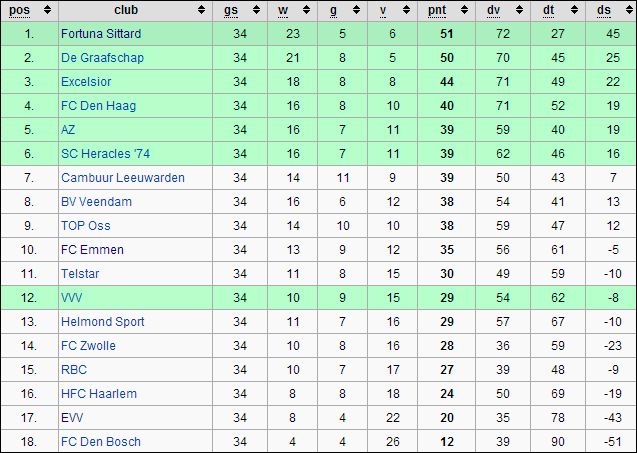Sort by pnt points arrow icon
The image size is (637, 453).
[x=464, y=10]
